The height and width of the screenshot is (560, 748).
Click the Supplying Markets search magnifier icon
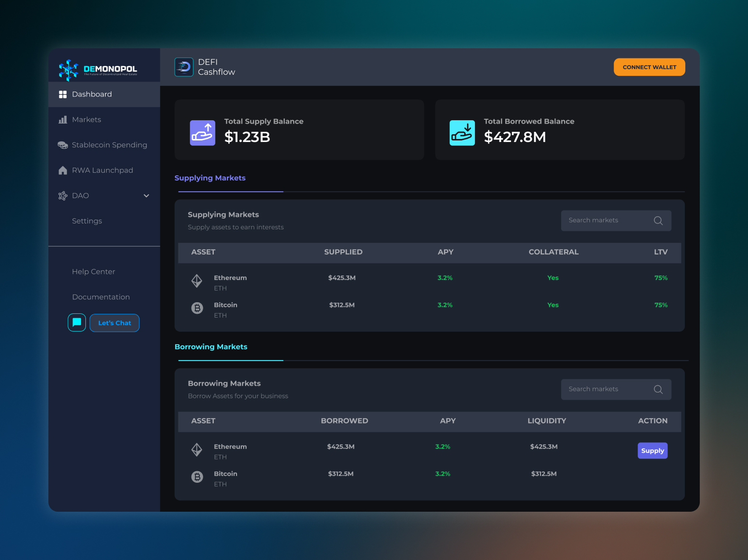(658, 221)
